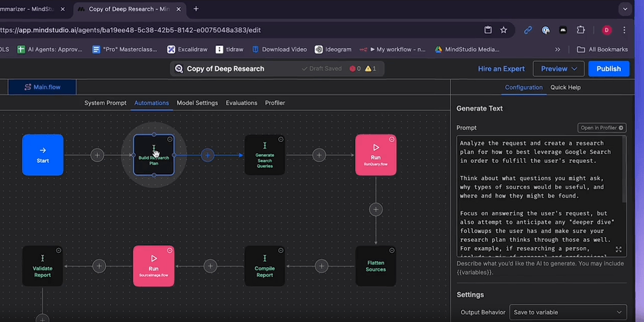Viewport: 644px width, 322px height.
Task: Open the Download Video bookmark
Action: click(279, 50)
